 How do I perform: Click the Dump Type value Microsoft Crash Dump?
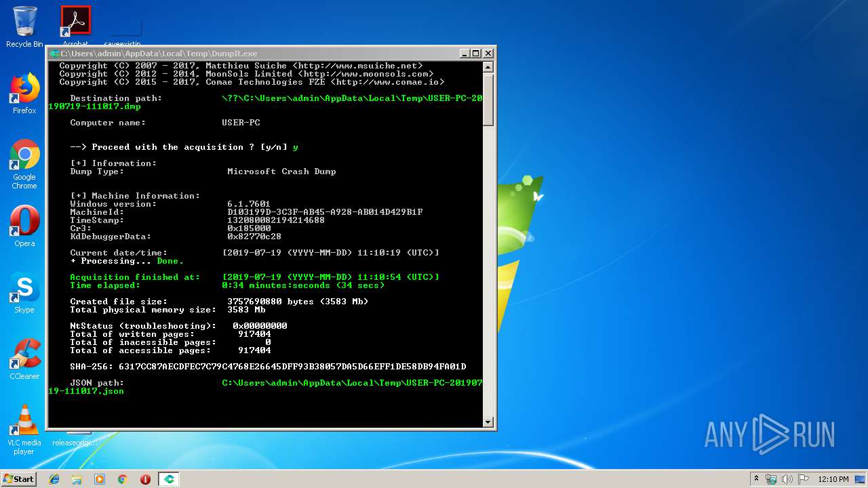[x=281, y=171]
